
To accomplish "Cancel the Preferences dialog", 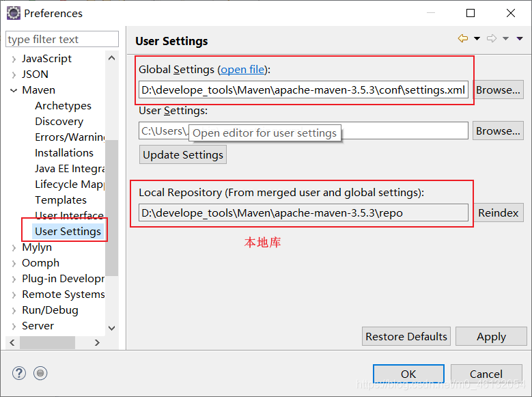I will tap(486, 374).
